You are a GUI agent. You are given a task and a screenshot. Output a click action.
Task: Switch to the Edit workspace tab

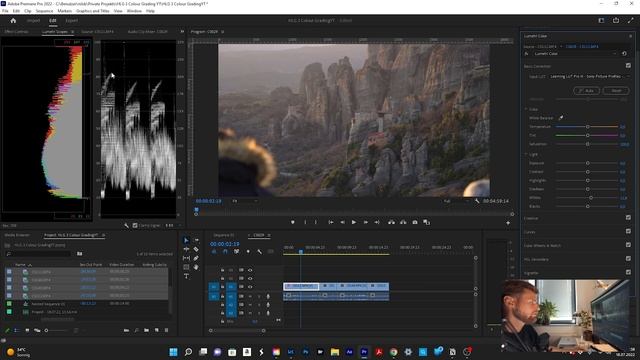53,20
